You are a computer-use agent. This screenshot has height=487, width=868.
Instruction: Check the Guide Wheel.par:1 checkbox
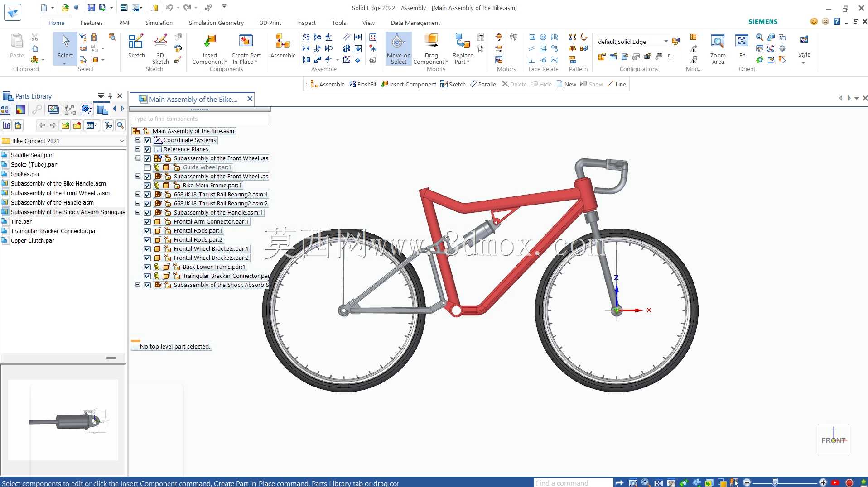[x=147, y=167]
